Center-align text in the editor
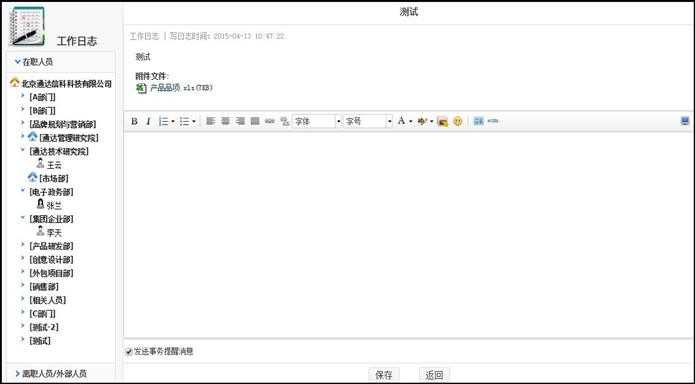 coord(226,121)
